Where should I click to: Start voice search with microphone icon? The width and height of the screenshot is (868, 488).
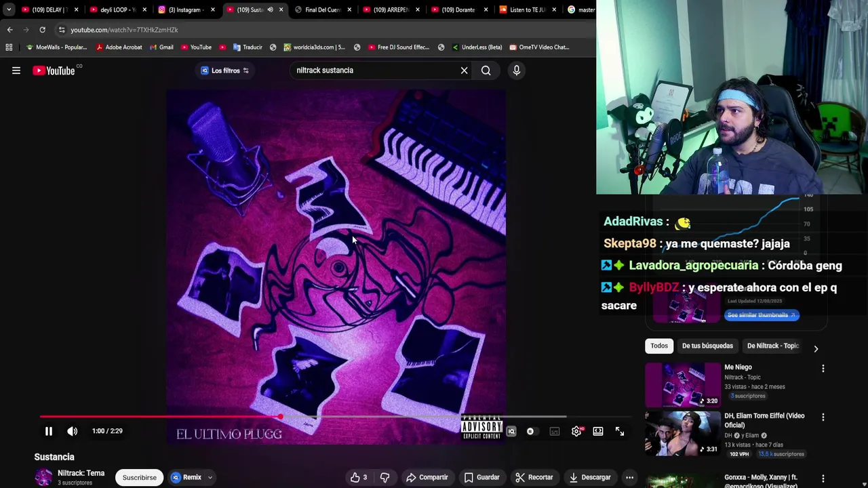[x=517, y=70]
